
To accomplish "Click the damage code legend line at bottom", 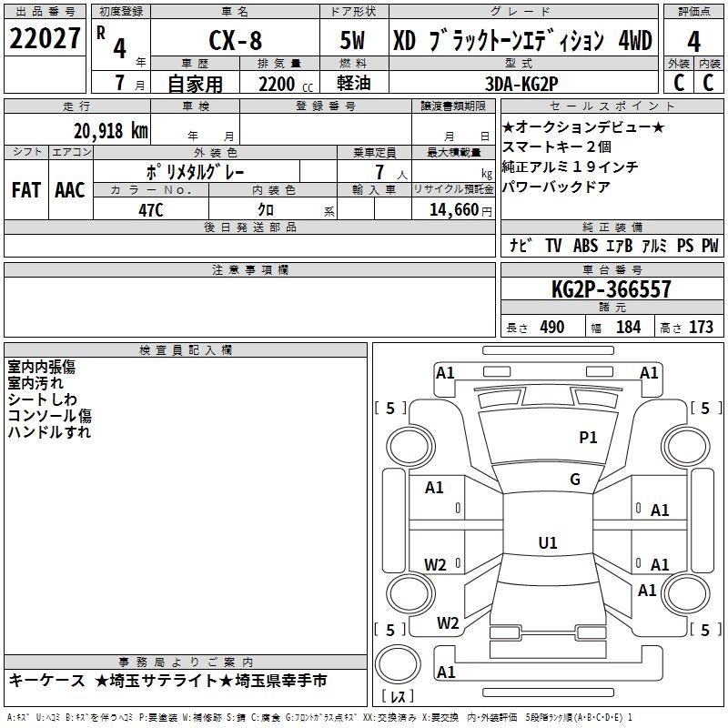I will click(x=320, y=717).
